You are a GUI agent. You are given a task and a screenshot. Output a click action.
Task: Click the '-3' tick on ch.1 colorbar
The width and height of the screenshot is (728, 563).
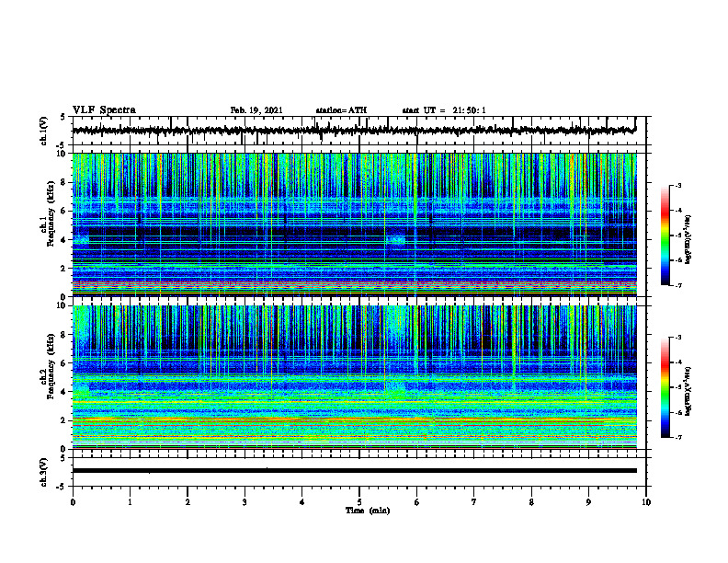677,185
